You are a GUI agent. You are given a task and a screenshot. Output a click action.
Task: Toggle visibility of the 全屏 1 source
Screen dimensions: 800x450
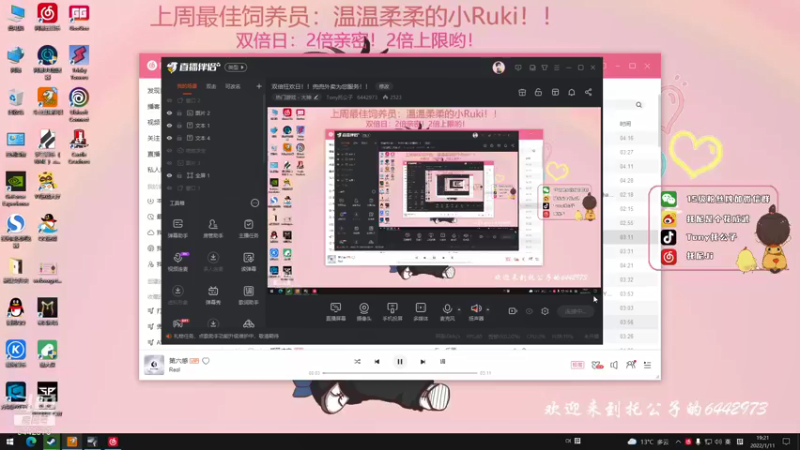click(169, 175)
